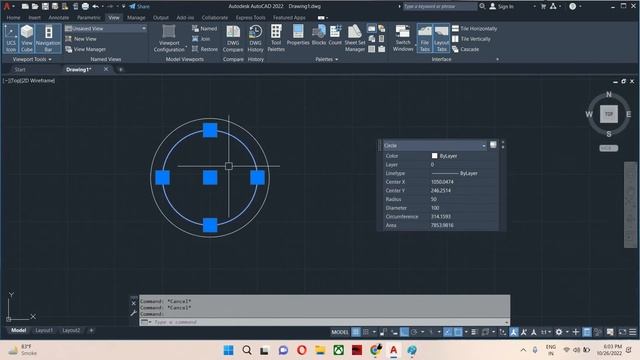This screenshot has height=360, width=640.
Task: Toggle polar tracking in status bar
Action: pyautogui.click(x=414, y=332)
